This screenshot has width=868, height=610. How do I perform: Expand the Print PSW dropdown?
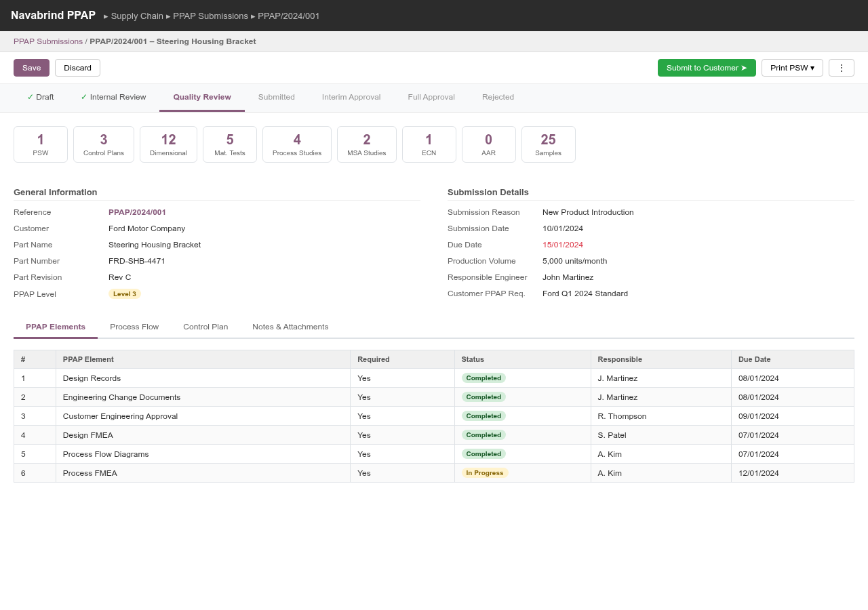[791, 68]
